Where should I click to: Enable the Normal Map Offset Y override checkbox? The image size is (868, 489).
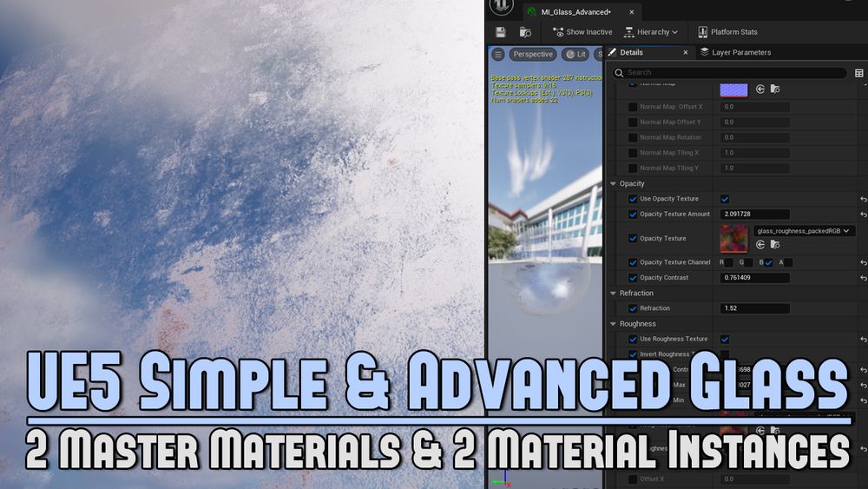[x=633, y=122]
